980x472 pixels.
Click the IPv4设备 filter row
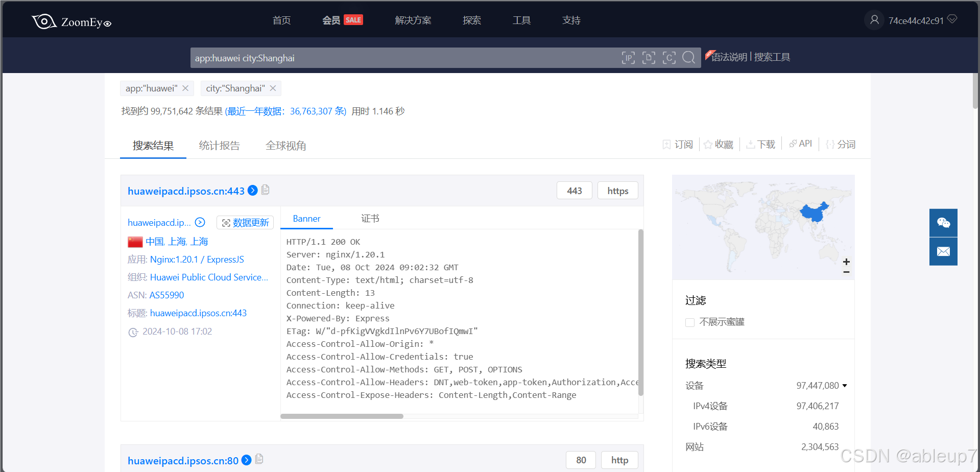766,406
